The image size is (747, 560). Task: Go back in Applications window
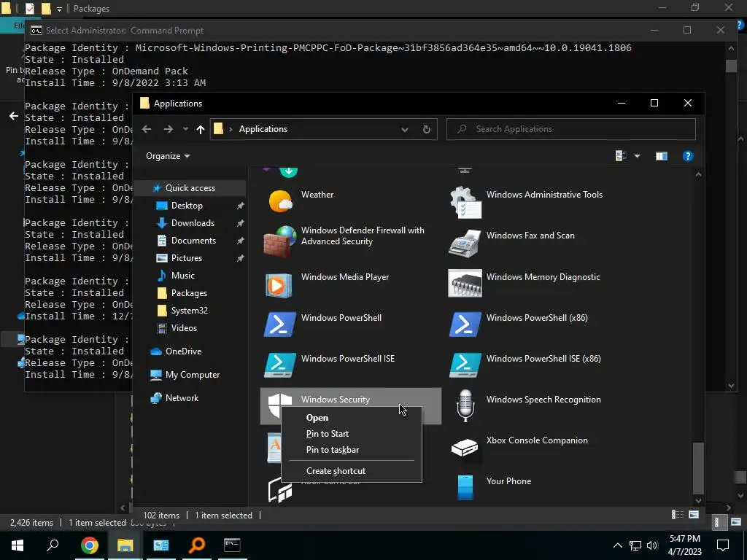147,129
